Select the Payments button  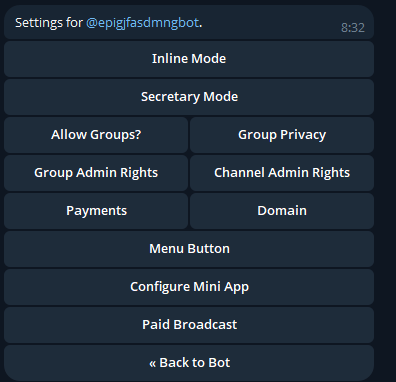pos(96,211)
